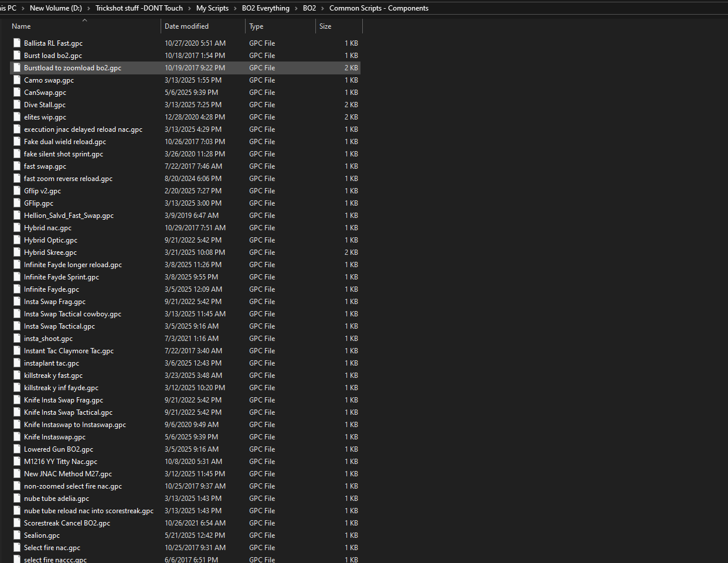Click file icon of Knife Instaswap.gpc
This screenshot has width=728, height=563.
(x=17, y=436)
